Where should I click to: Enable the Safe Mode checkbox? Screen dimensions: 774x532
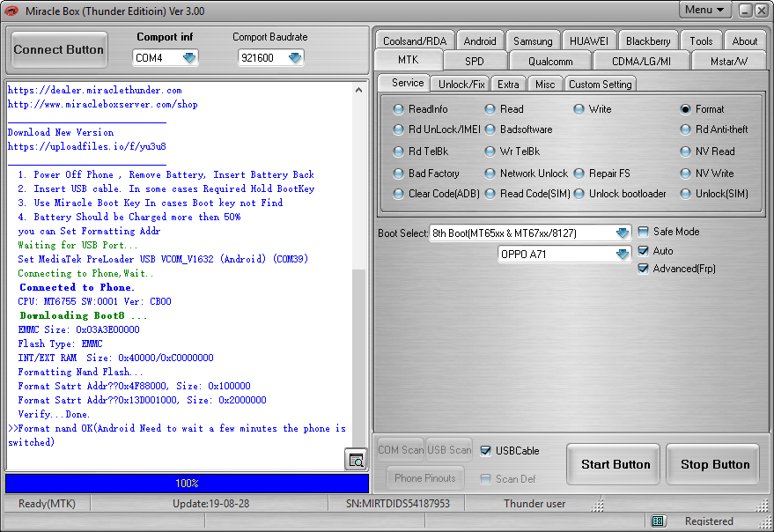643,232
